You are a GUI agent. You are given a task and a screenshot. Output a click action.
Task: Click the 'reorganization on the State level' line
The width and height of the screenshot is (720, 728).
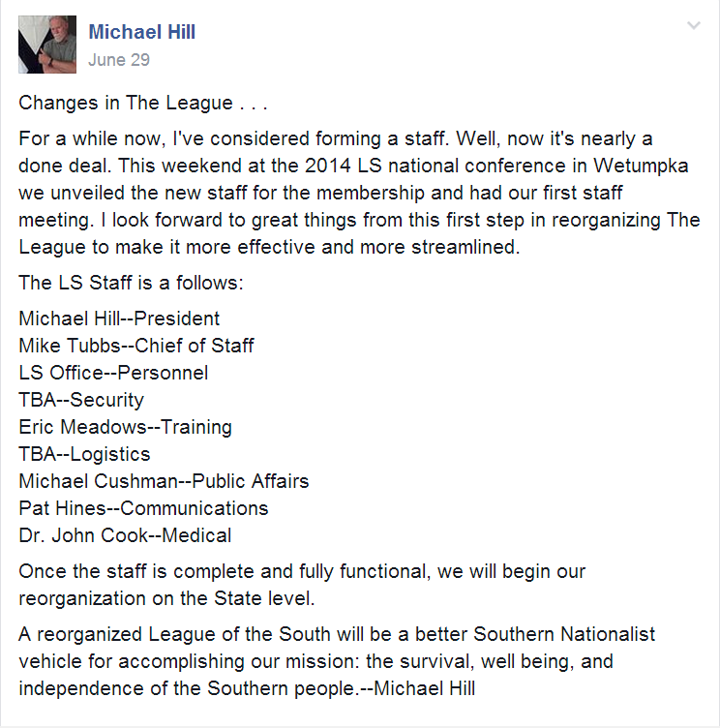click(166, 598)
